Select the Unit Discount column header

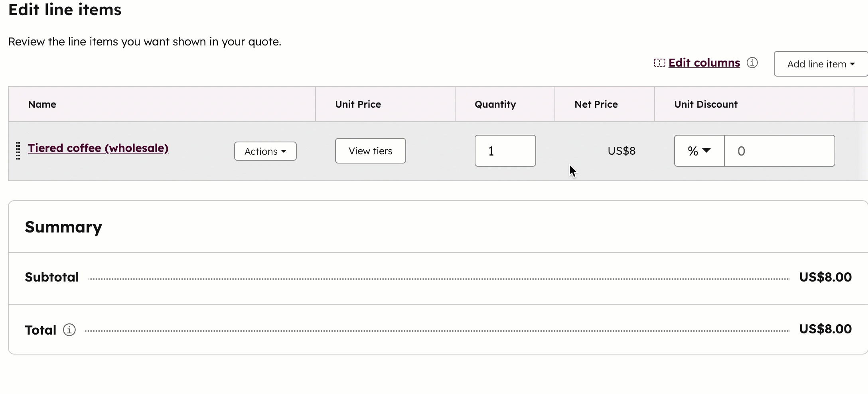click(706, 104)
